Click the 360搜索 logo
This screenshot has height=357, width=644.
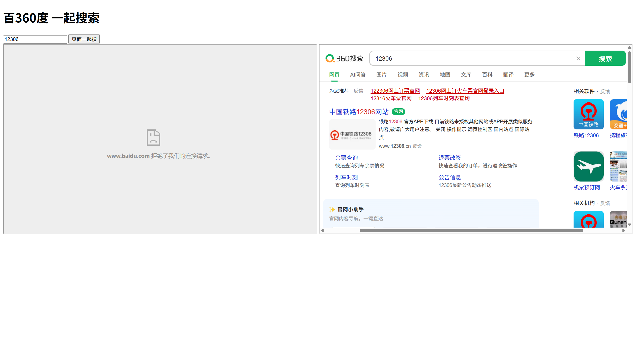(344, 58)
